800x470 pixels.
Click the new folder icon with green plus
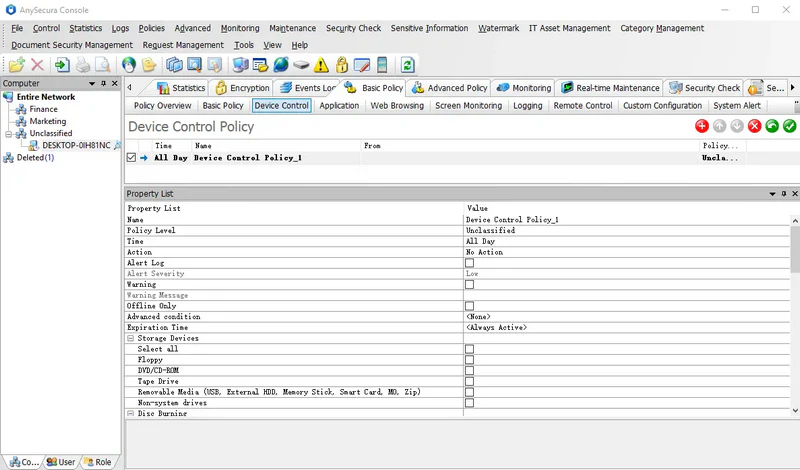(16, 65)
